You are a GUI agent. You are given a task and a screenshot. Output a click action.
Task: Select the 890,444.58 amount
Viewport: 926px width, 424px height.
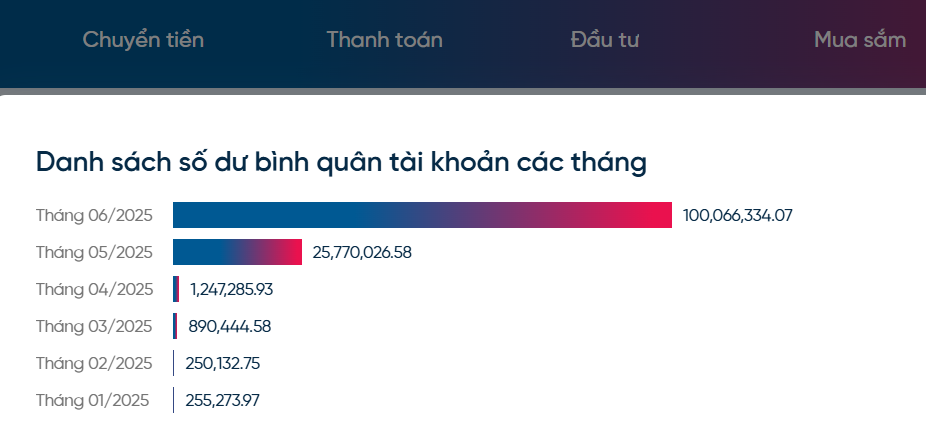(x=229, y=326)
